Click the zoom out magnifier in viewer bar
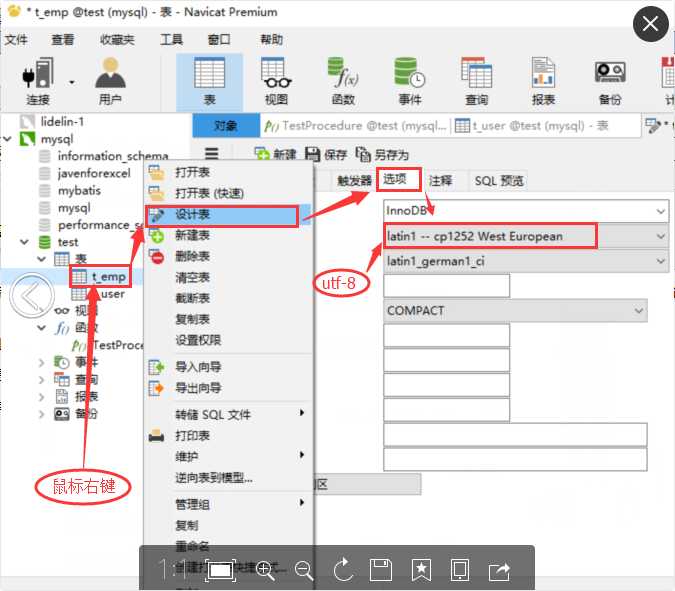Screen dimensions: 675x591 (304, 570)
